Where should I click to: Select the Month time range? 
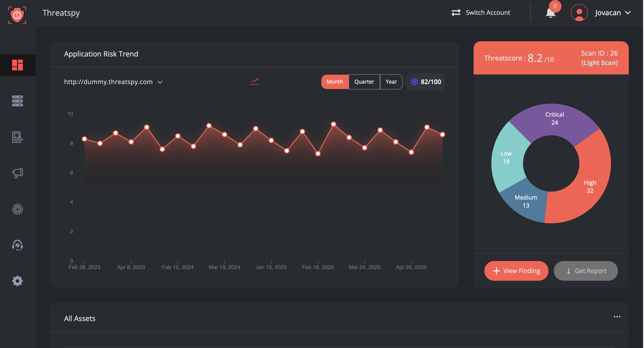[335, 82]
